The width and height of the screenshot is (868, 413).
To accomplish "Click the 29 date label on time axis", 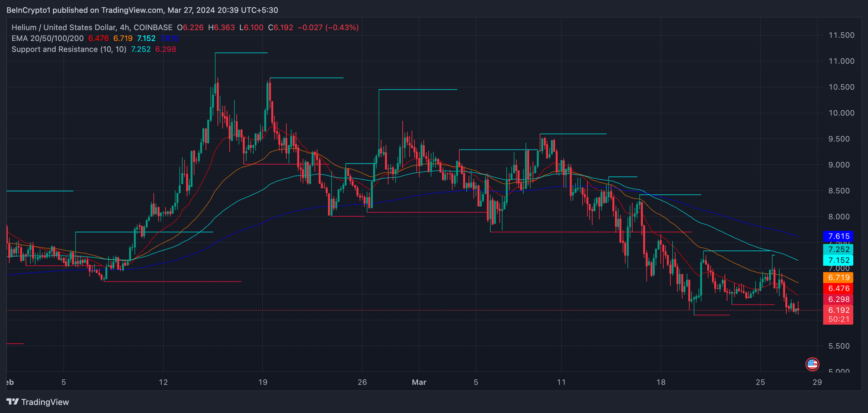I will click(x=817, y=382).
